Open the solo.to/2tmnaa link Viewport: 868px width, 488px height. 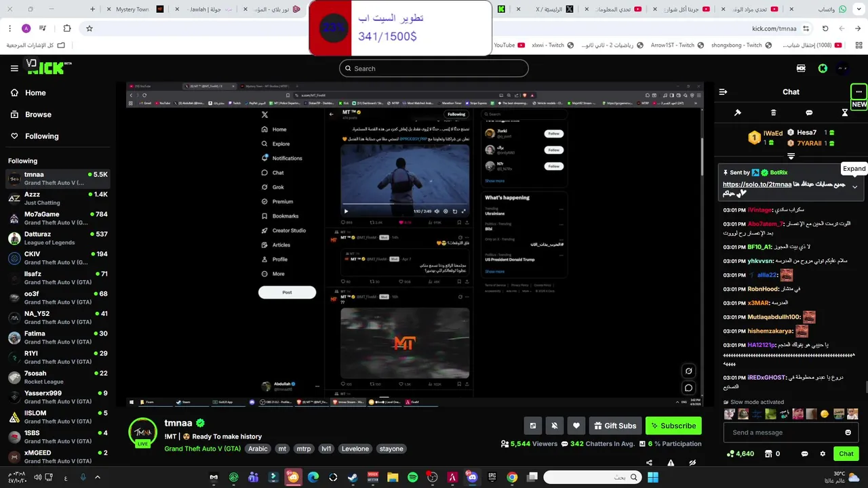[x=757, y=184]
